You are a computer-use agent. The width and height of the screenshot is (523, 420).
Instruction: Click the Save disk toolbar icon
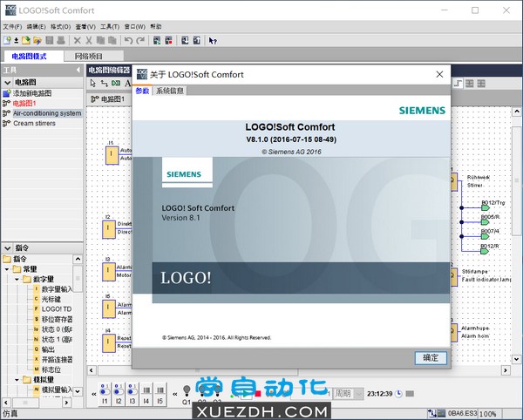[50, 40]
